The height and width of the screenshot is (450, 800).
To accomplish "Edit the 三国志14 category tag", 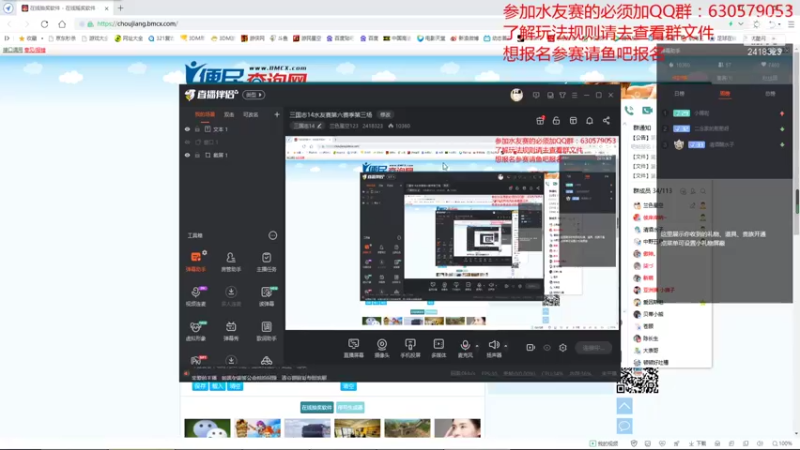I will pos(307,126).
